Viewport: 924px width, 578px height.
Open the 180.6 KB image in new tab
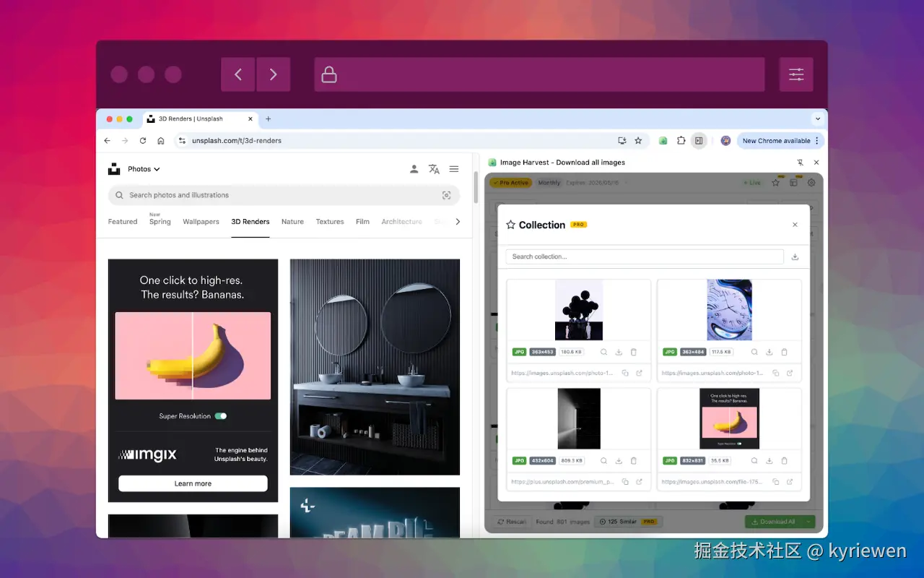tap(640, 373)
